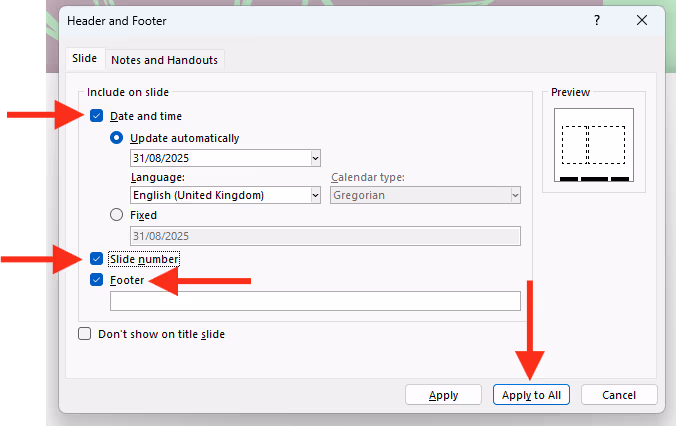Click the Footer text input box
The width and height of the screenshot is (676, 426).
[x=315, y=301]
